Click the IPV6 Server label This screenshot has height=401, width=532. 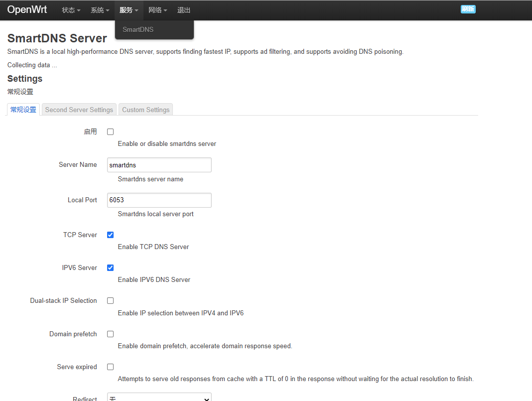pyautogui.click(x=79, y=267)
